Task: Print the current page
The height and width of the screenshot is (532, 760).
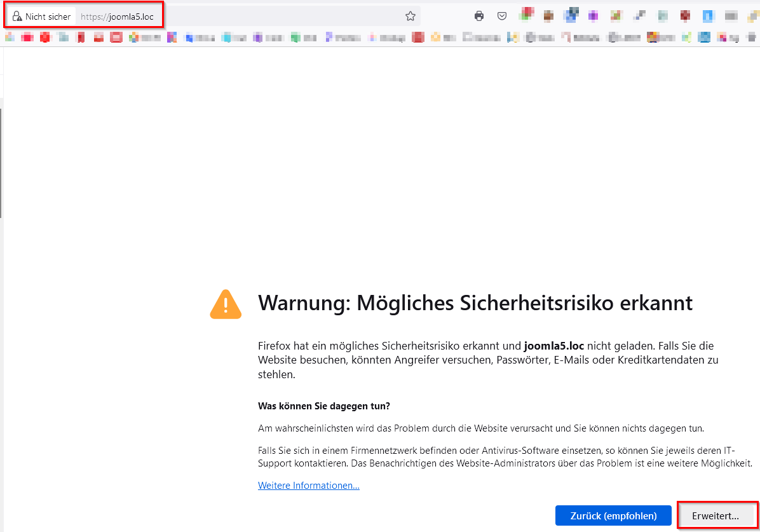Action: pyautogui.click(x=478, y=16)
